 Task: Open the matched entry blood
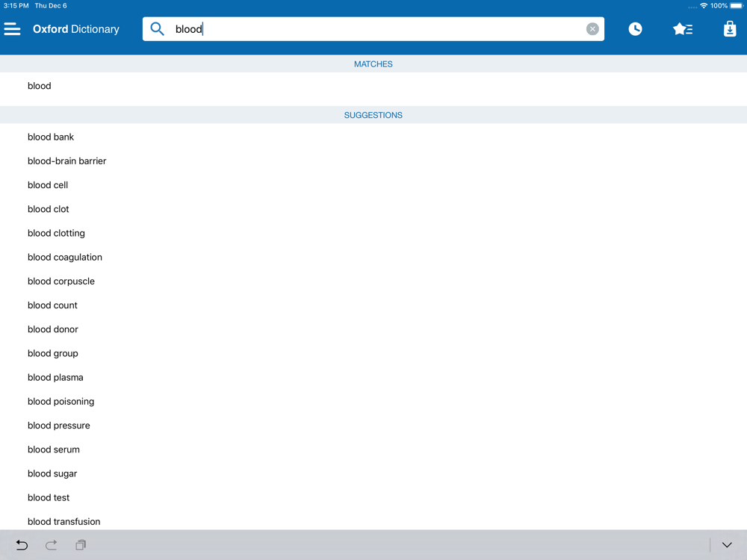(373, 86)
